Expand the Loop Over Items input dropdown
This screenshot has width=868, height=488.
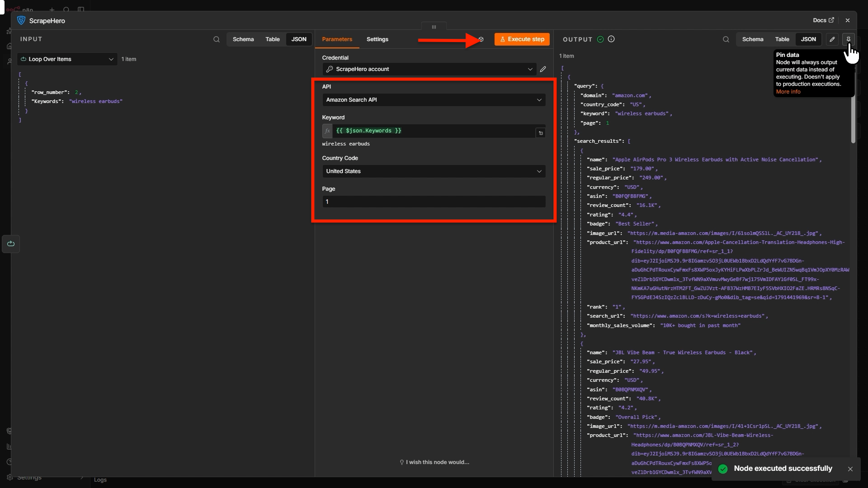click(x=67, y=59)
